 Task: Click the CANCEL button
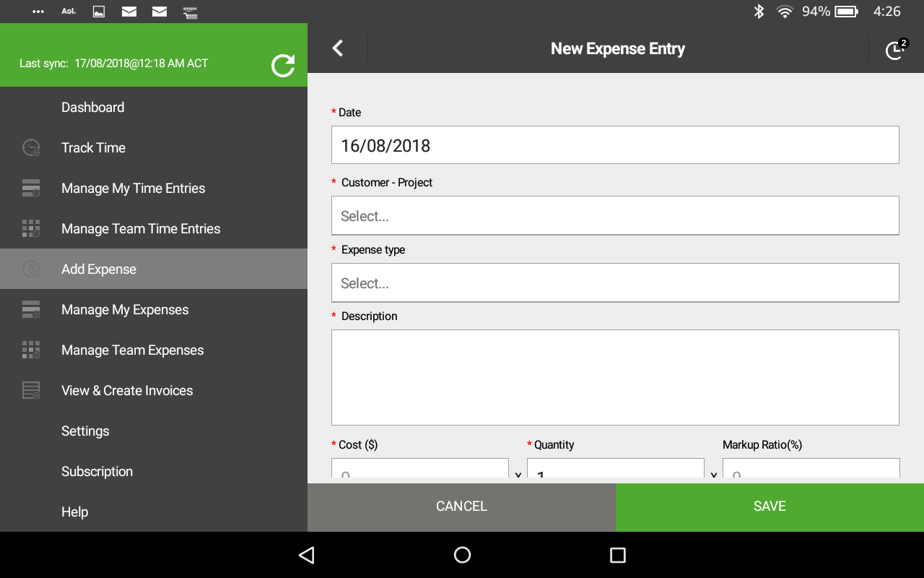(461, 506)
